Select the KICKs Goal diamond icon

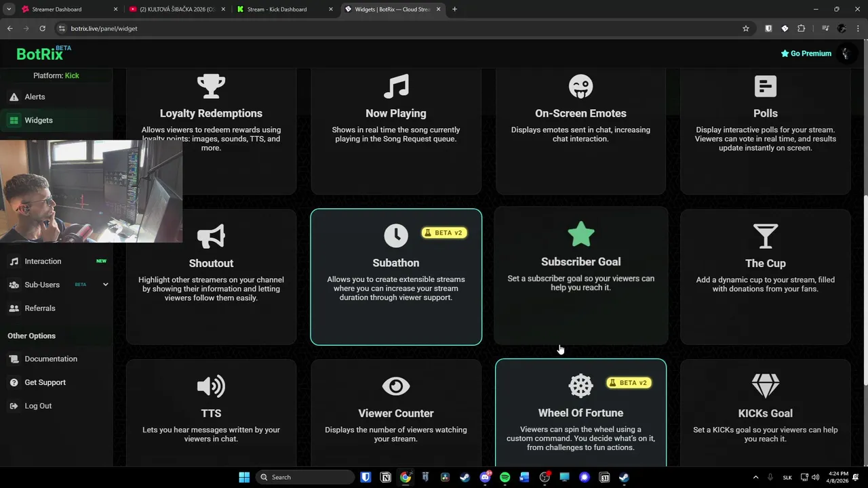[766, 386]
